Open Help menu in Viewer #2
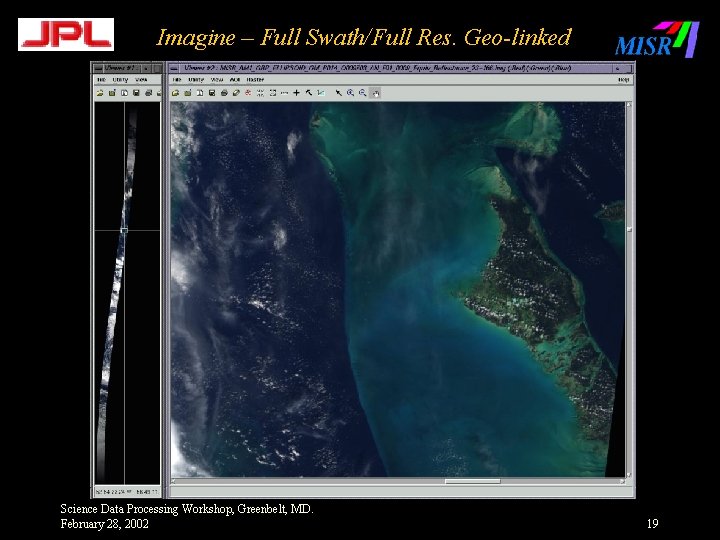Viewport: 720px width, 540px height. pyautogui.click(x=624, y=80)
